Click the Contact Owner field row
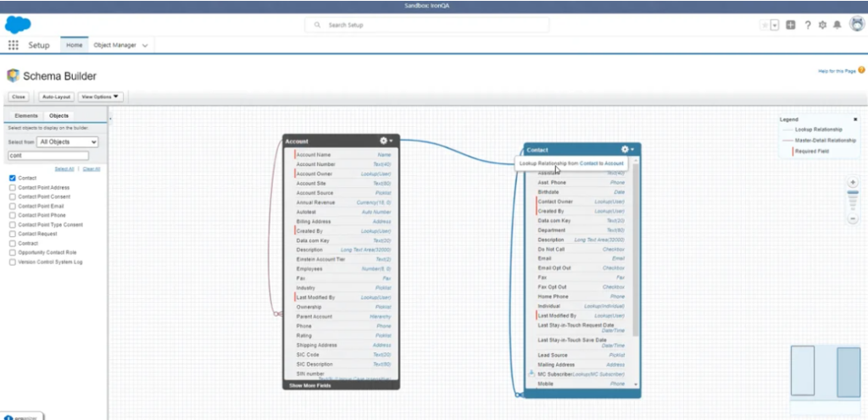The width and height of the screenshot is (868, 420). click(581, 202)
